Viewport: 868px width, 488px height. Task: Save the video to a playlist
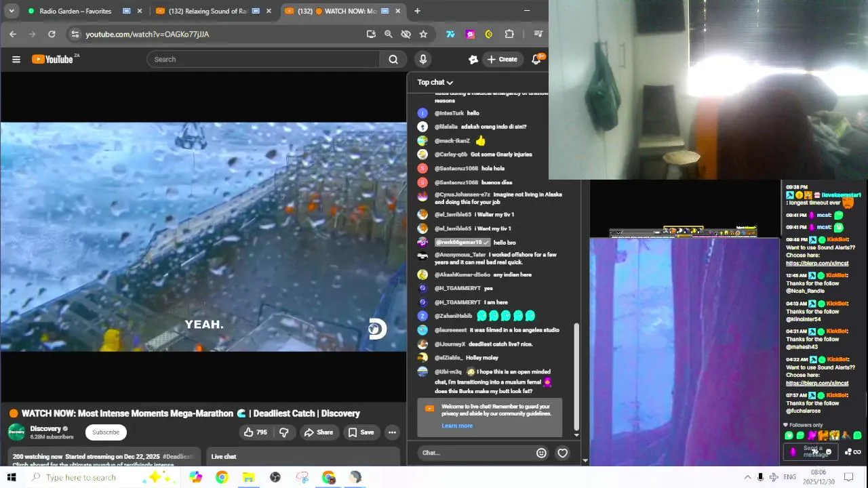click(x=361, y=432)
